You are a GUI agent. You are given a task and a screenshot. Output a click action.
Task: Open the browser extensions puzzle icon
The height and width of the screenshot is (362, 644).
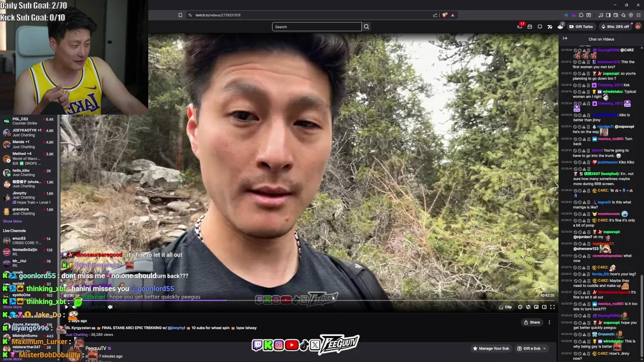coord(581,15)
